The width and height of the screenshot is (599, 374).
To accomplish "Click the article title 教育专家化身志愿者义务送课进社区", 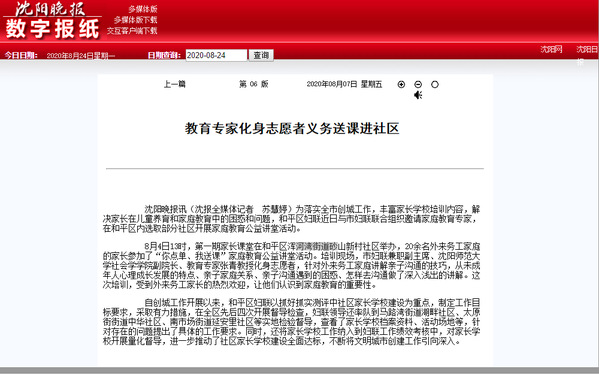I will click(x=292, y=128).
